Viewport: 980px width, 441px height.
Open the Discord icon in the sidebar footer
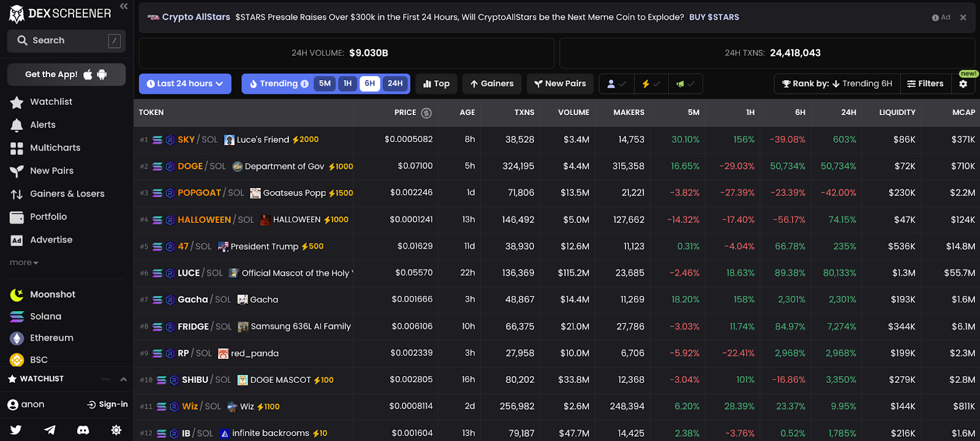pyautogui.click(x=83, y=430)
